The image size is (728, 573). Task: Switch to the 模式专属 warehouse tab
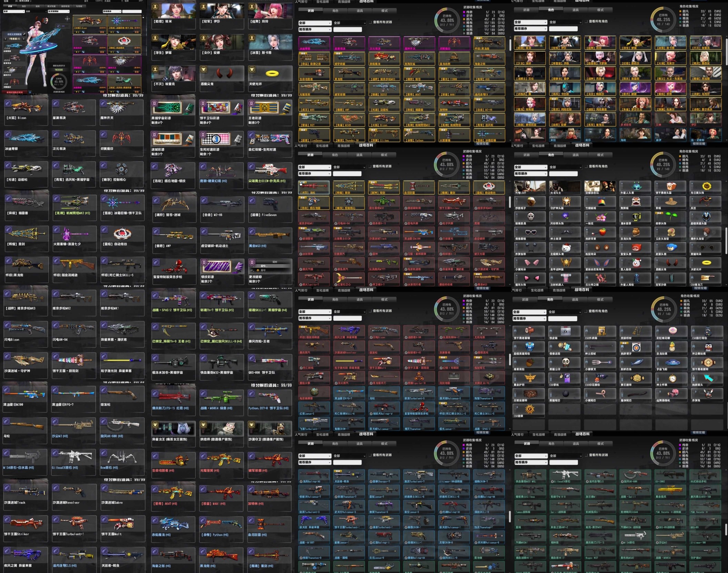[x=51, y=6]
